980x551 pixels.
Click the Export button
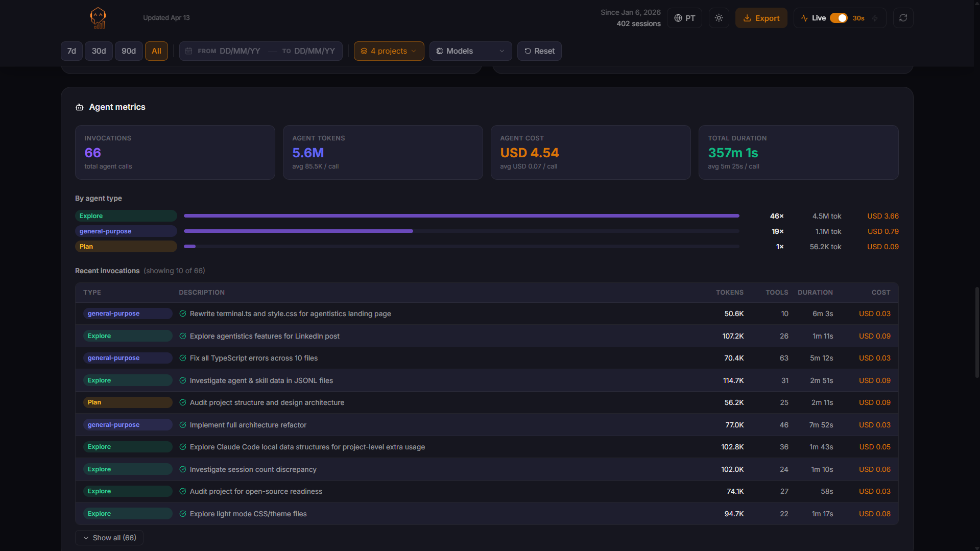(x=761, y=18)
